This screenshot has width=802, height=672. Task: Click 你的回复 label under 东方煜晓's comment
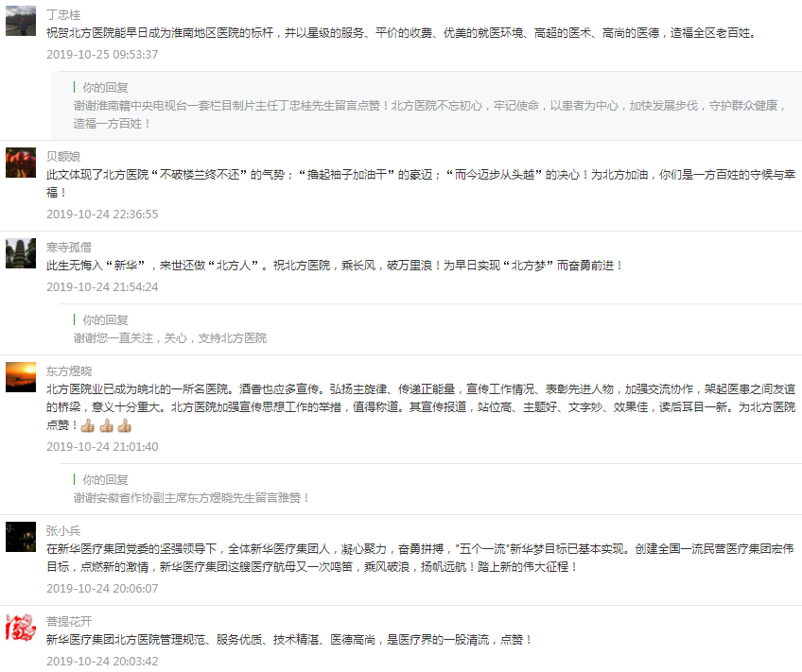(x=105, y=480)
